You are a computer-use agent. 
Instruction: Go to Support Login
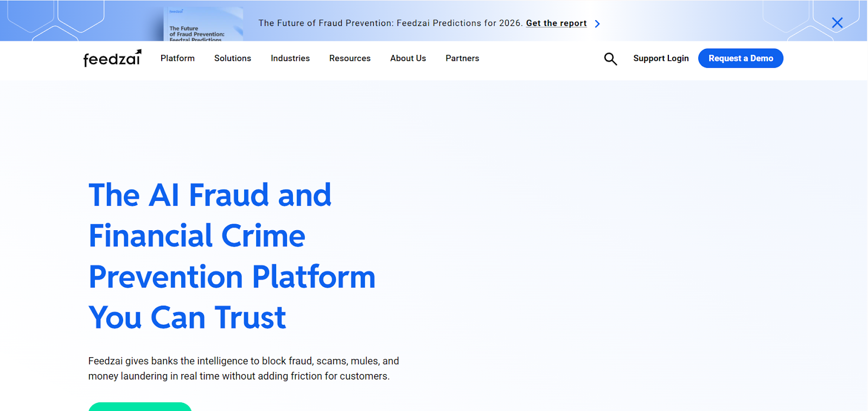[661, 58]
